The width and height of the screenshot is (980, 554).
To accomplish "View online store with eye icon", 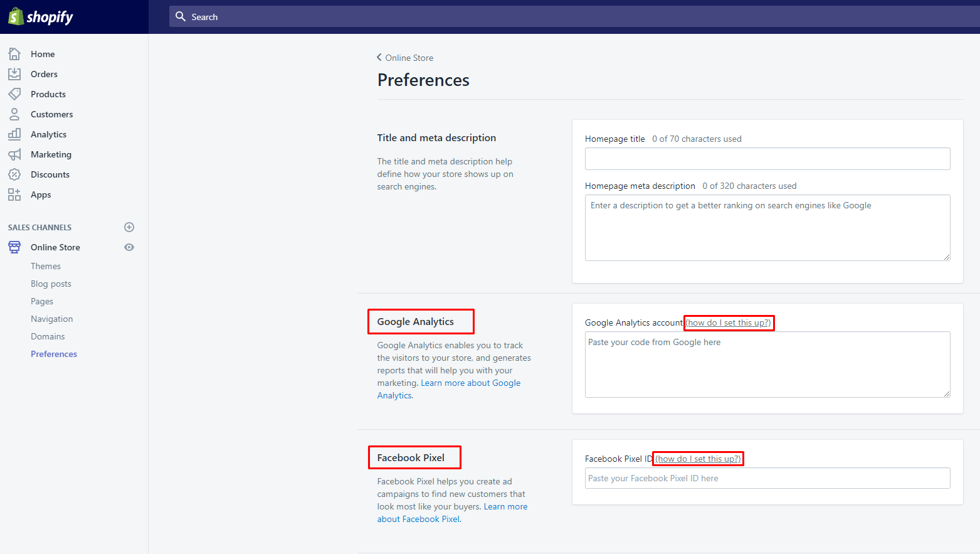I will pos(129,247).
